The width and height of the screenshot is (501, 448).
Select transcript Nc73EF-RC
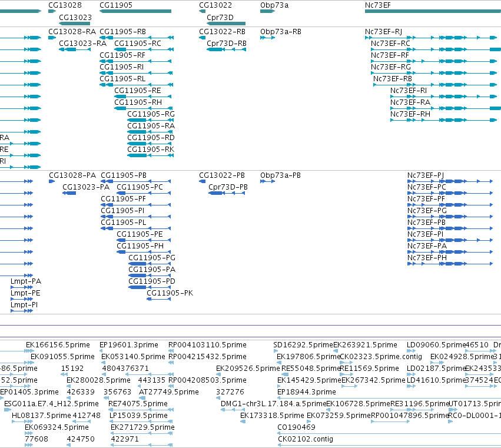390,44
